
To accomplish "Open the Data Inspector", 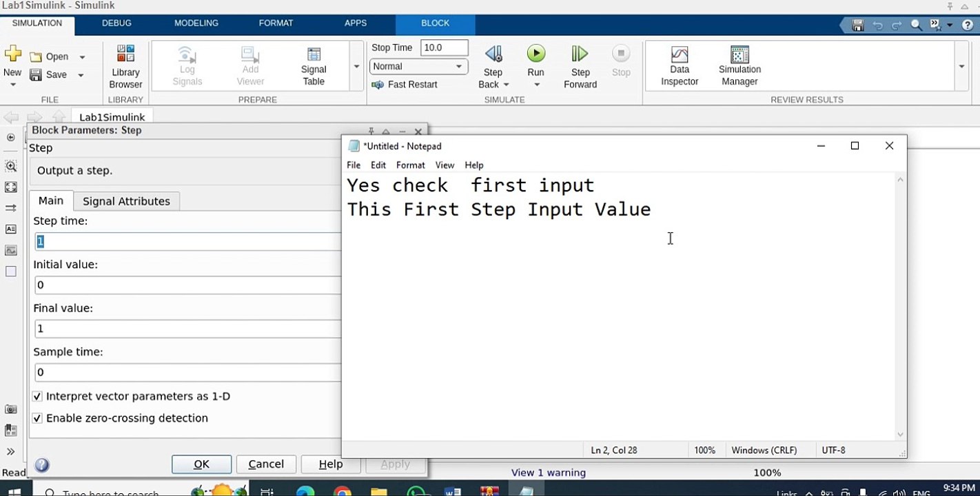I will [x=680, y=67].
